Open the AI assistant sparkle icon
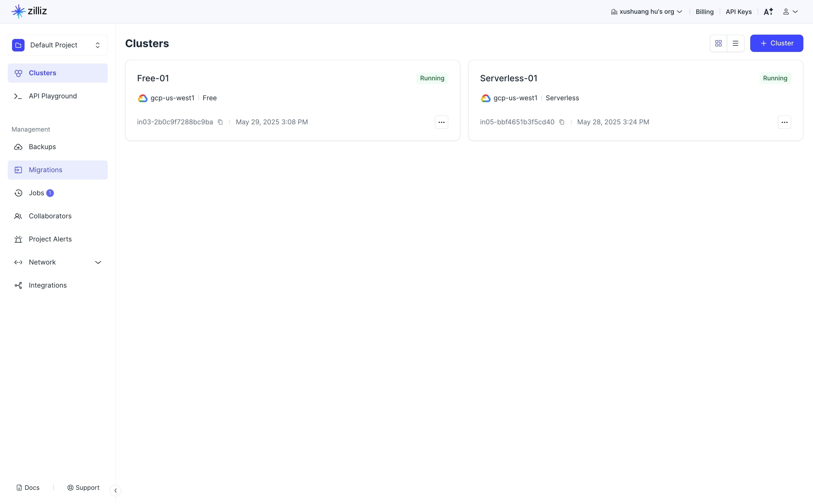This screenshot has height=504, width=813. (x=768, y=12)
